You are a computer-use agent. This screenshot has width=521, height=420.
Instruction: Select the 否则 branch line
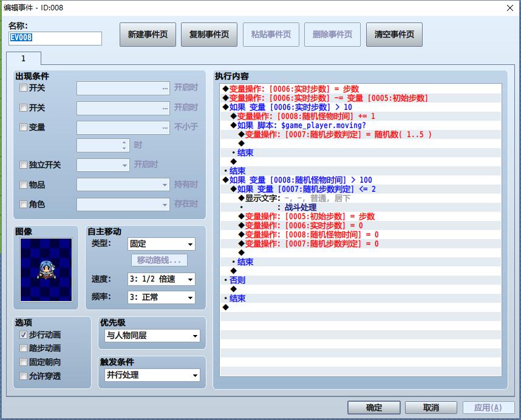pyautogui.click(x=361, y=280)
